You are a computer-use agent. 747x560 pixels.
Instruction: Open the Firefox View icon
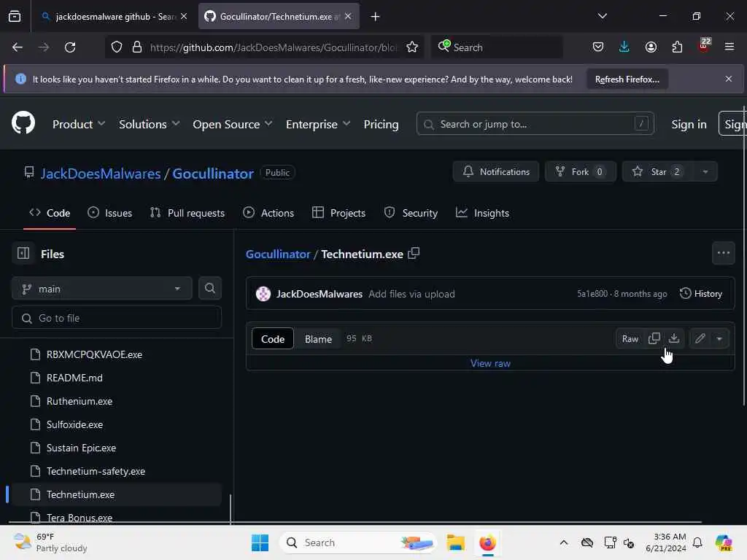coord(15,17)
